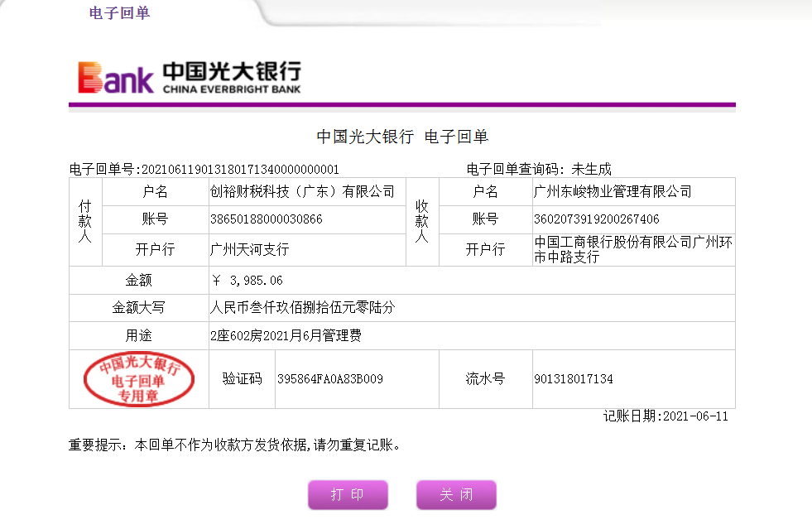
Task: Click payer account number 38650188000030866
Action: [x=267, y=219]
